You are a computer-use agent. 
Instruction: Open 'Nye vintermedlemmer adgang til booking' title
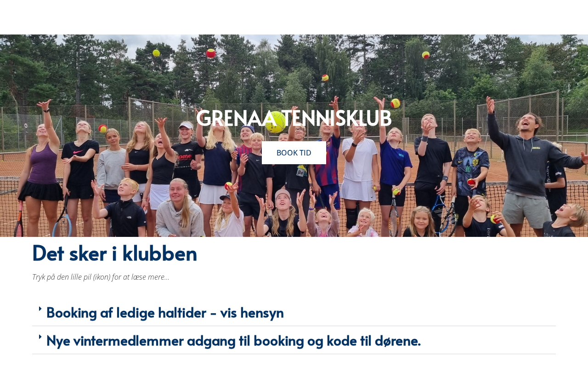(x=233, y=340)
